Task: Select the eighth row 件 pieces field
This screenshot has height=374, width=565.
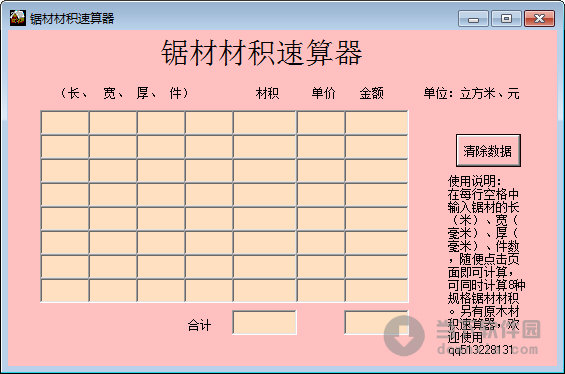Action: tap(209, 291)
